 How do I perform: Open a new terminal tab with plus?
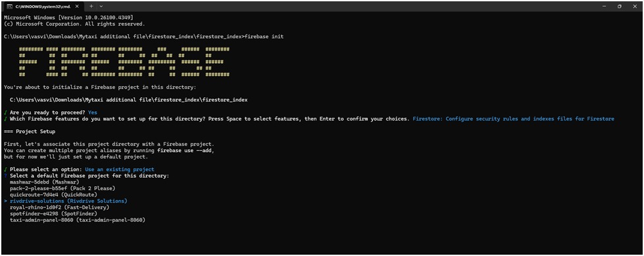click(x=91, y=6)
